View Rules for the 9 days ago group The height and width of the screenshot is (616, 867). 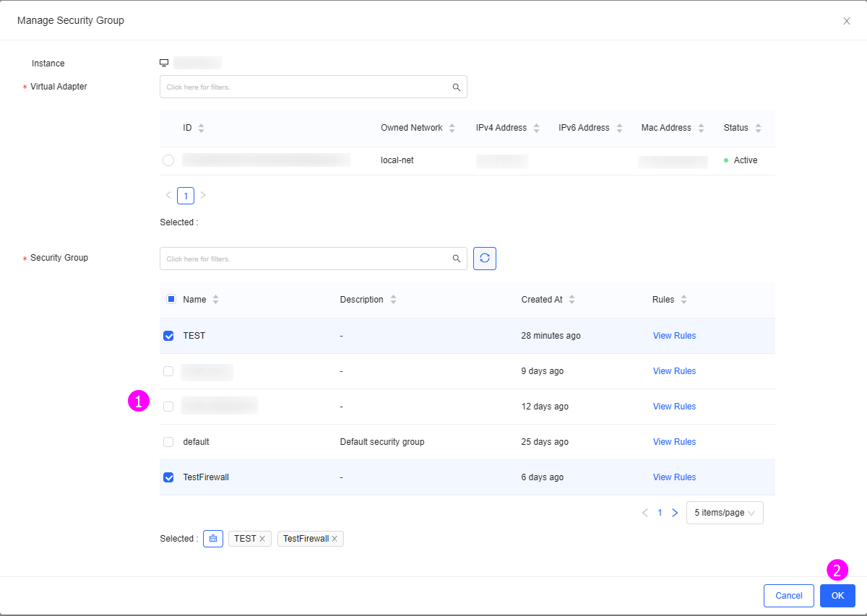[x=674, y=371]
